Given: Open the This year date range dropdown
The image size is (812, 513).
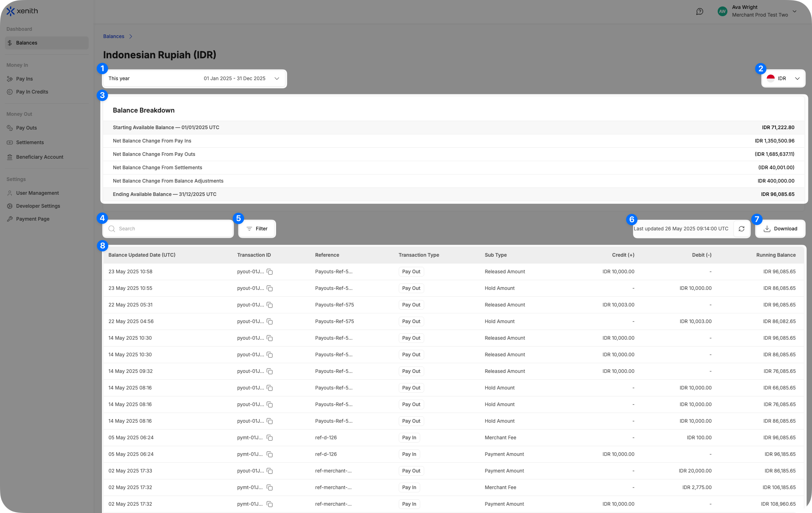Looking at the screenshot, I should pyautogui.click(x=194, y=79).
